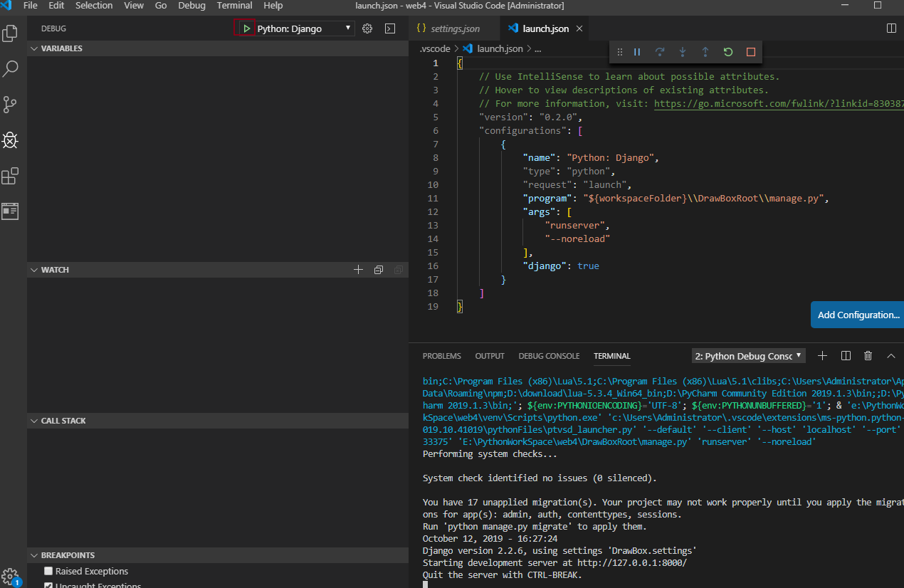
Task: Click the Add Configuration... button
Action: click(858, 315)
